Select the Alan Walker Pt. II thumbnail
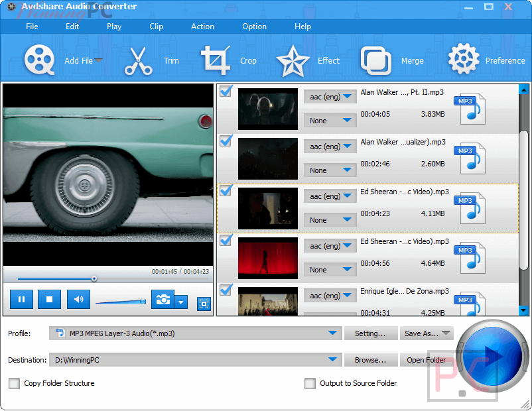532x411 pixels. (268, 109)
